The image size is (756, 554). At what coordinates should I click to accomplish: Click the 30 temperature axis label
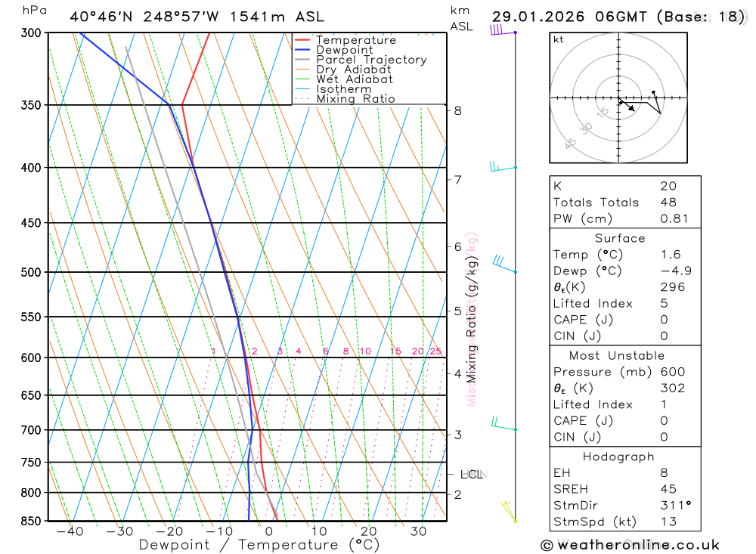coord(419,531)
